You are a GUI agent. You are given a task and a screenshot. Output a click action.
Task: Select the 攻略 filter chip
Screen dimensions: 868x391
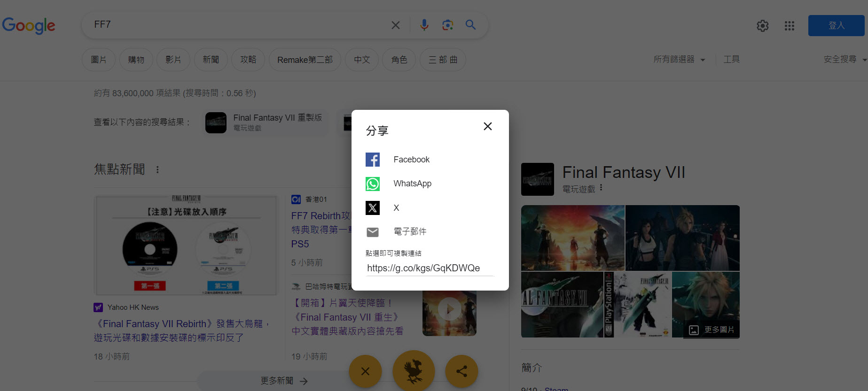(248, 60)
